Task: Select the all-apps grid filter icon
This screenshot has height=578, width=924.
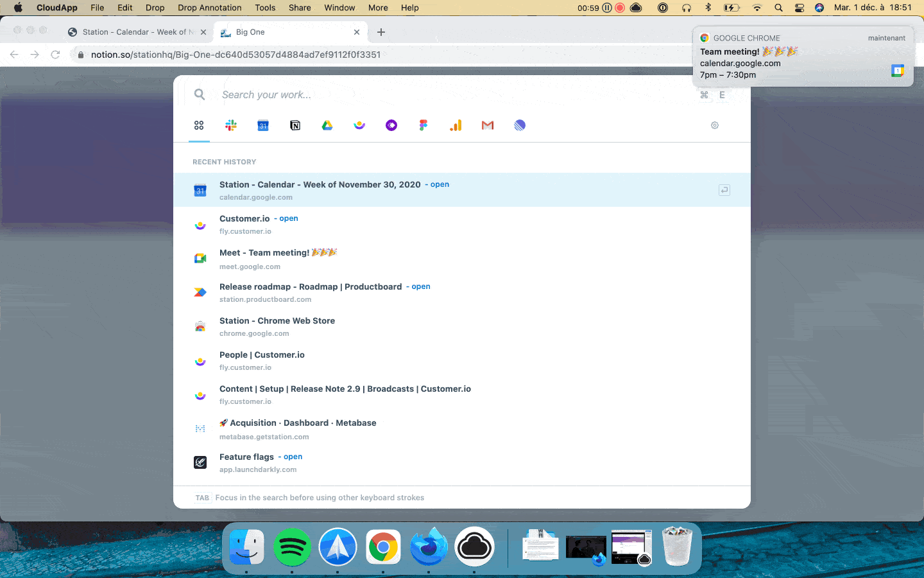Action: pyautogui.click(x=199, y=125)
